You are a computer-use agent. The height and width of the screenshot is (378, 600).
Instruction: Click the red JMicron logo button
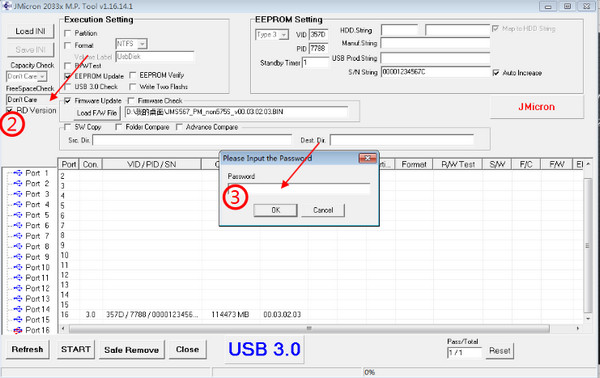pyautogui.click(x=536, y=107)
